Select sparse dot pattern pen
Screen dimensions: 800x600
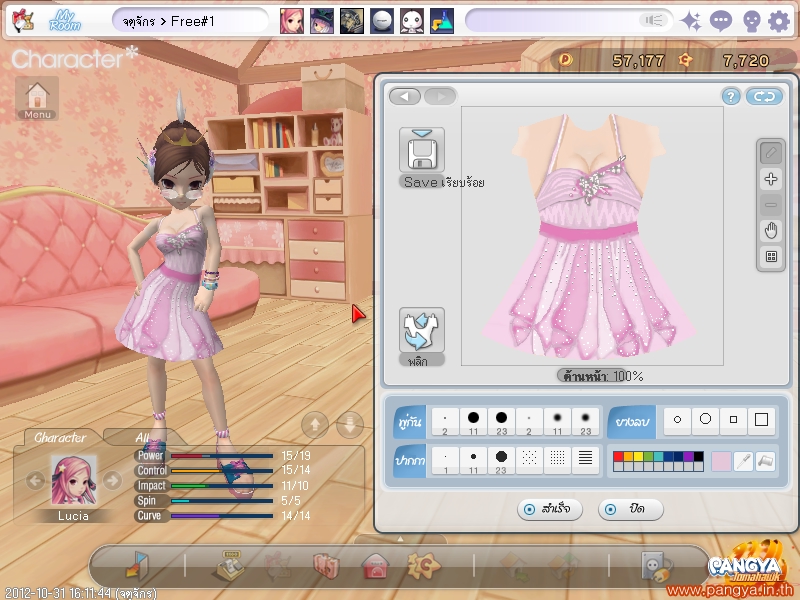(x=529, y=460)
